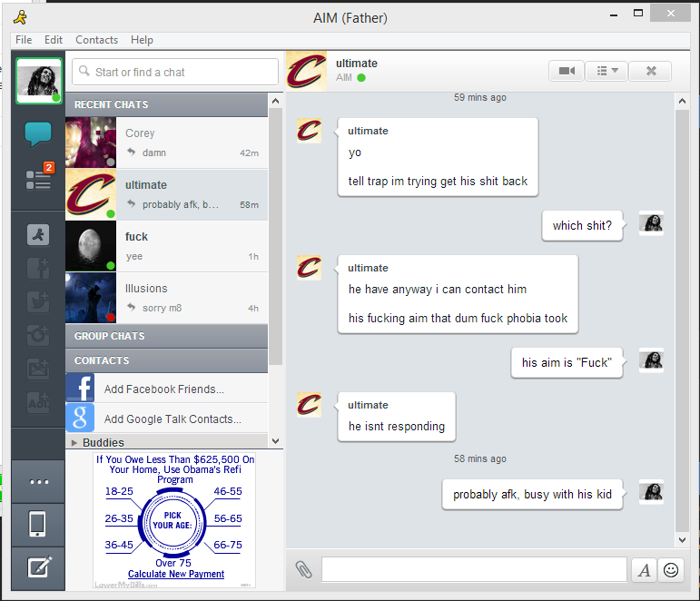The image size is (700, 601).
Task: Open text formatting A button
Action: click(x=645, y=570)
